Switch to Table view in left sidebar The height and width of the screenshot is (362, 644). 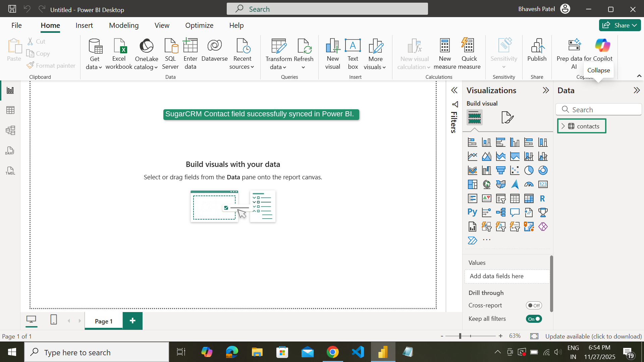coord(10,110)
